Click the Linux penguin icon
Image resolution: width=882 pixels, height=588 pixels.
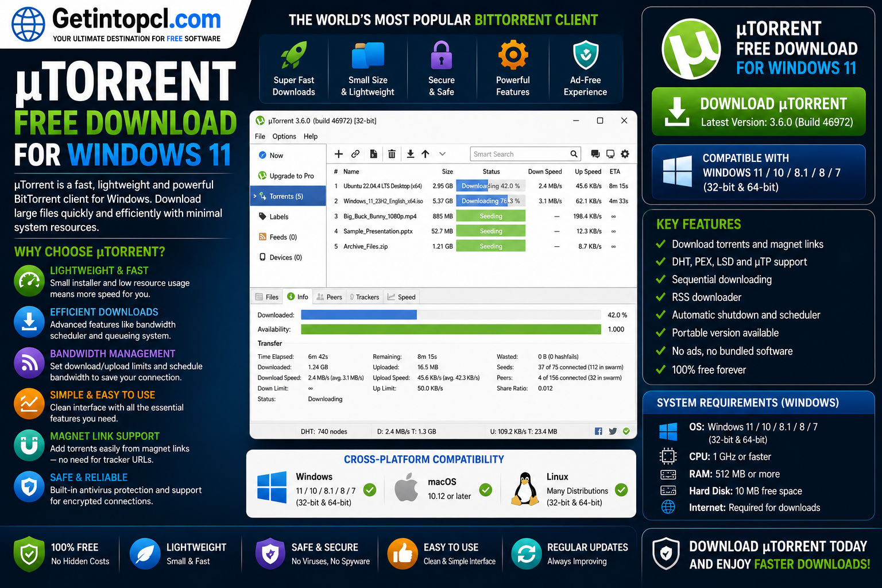[x=524, y=489]
